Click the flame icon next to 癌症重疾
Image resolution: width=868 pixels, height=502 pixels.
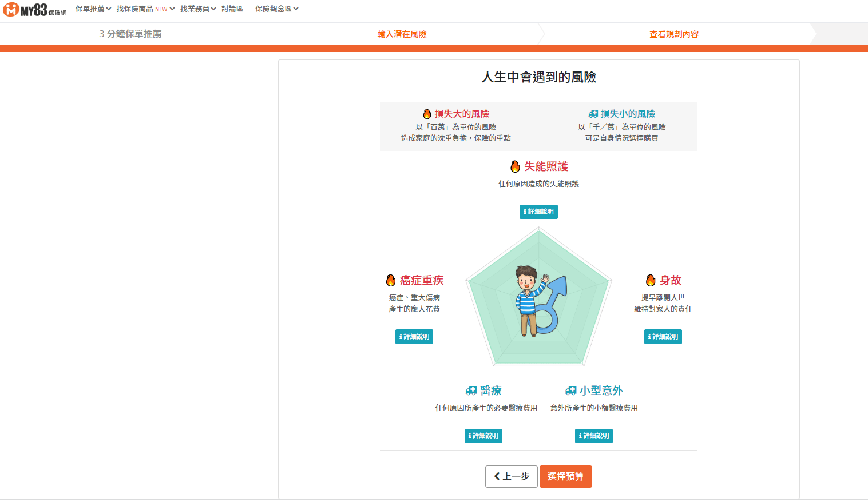(391, 280)
